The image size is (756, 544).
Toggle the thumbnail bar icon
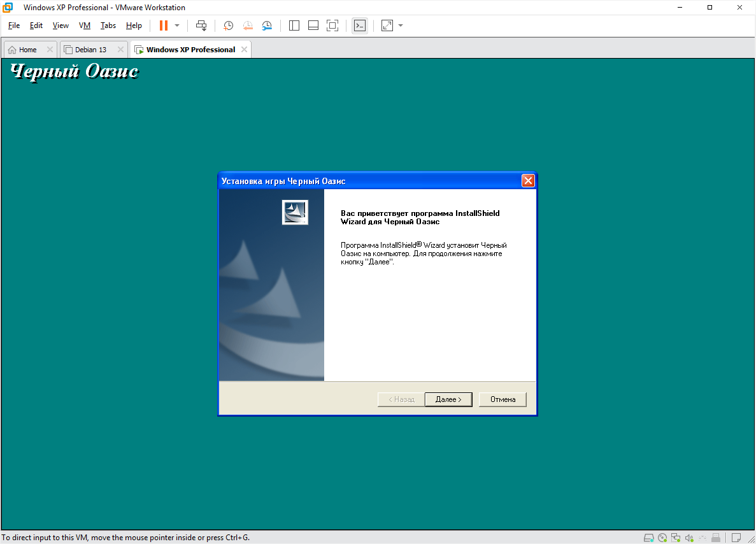point(313,25)
